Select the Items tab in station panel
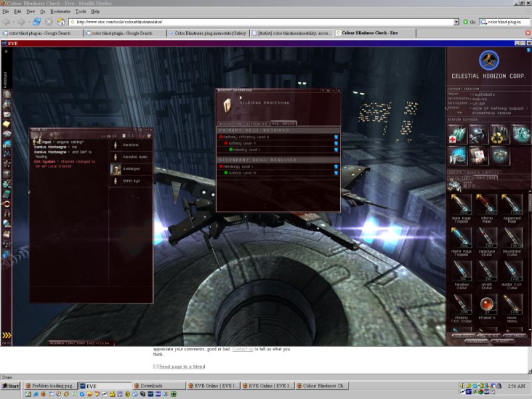 (x=485, y=178)
